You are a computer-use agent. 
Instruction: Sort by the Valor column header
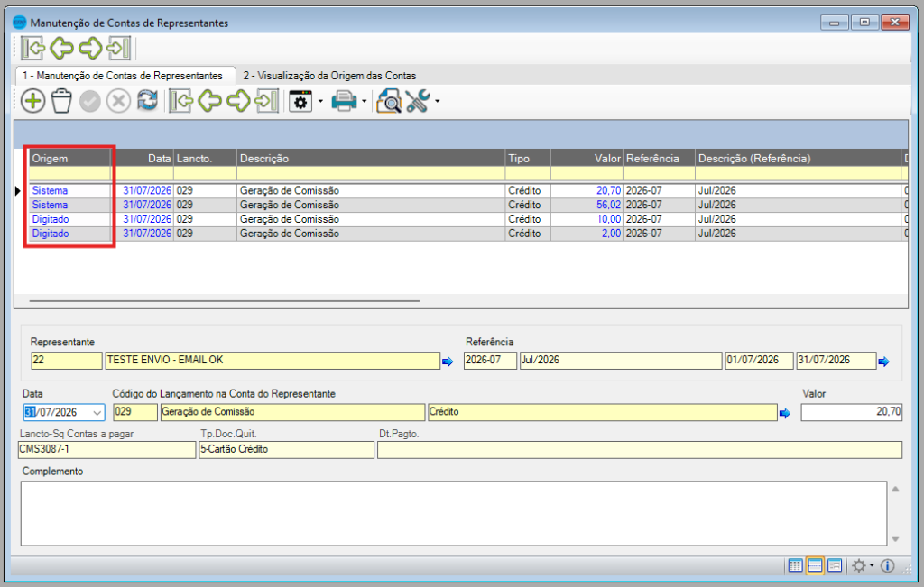coord(587,159)
